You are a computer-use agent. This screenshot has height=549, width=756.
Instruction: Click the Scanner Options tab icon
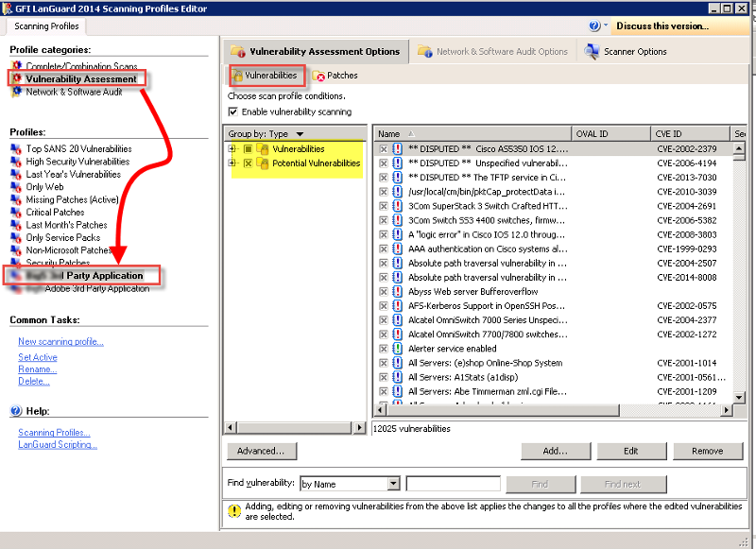coord(592,51)
